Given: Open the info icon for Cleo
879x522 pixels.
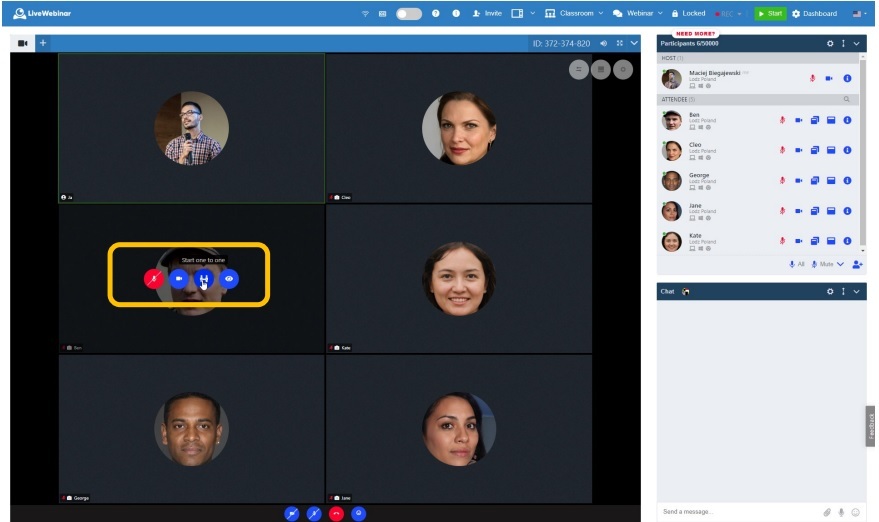Looking at the screenshot, I should tap(847, 151).
